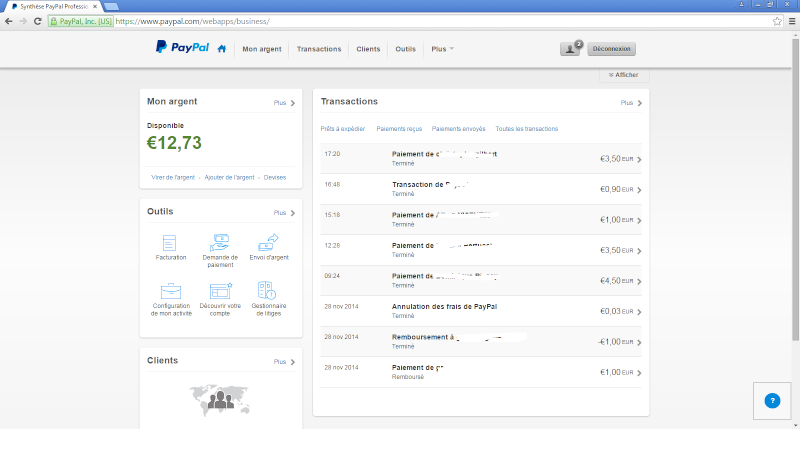800x450 pixels.
Task: Open the Remboursement à transaction
Action: [481, 342]
